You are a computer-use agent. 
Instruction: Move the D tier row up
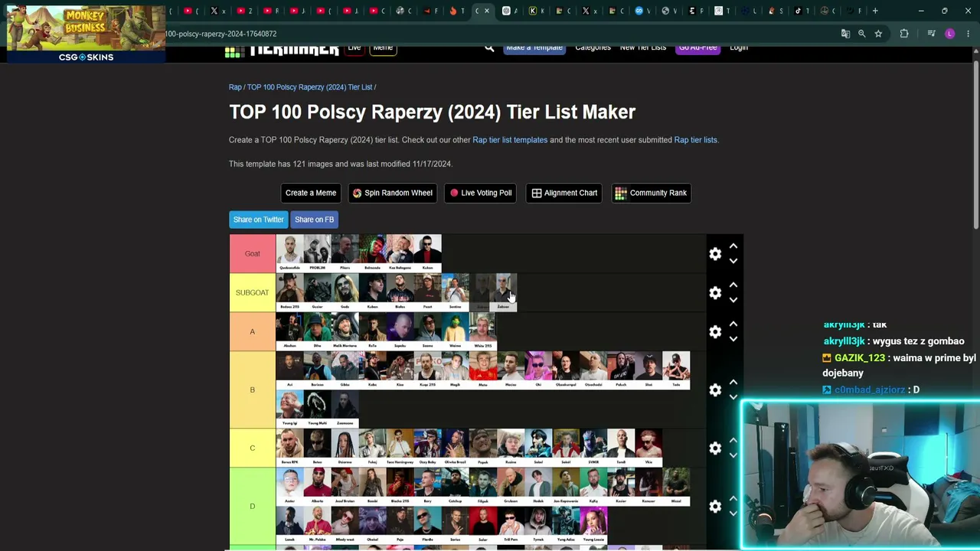(x=733, y=499)
